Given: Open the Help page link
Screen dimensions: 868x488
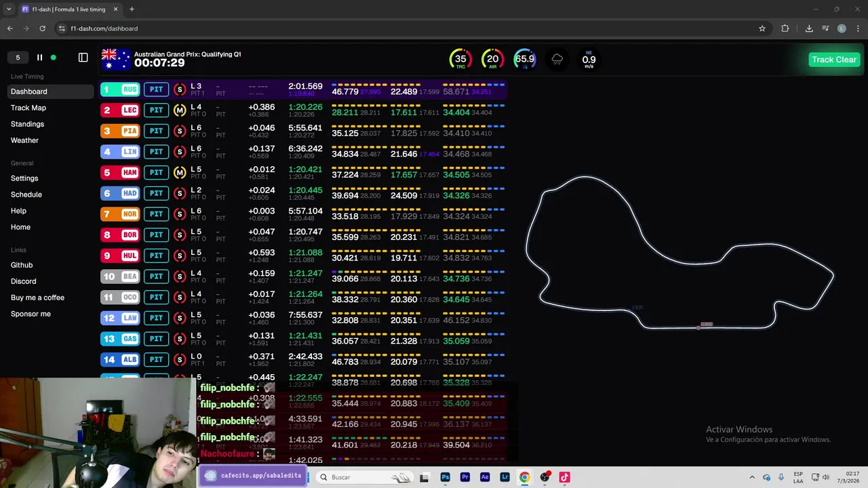Looking at the screenshot, I should [18, 211].
